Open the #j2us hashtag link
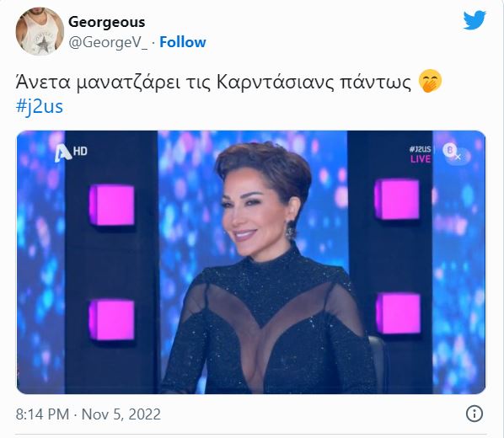Image resolution: width=504 pixels, height=438 pixels. 40,106
